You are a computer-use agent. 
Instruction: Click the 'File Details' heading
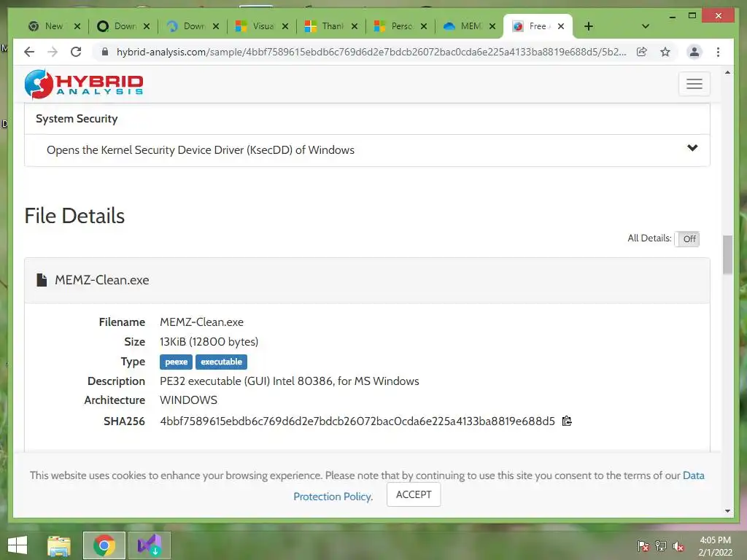(74, 216)
